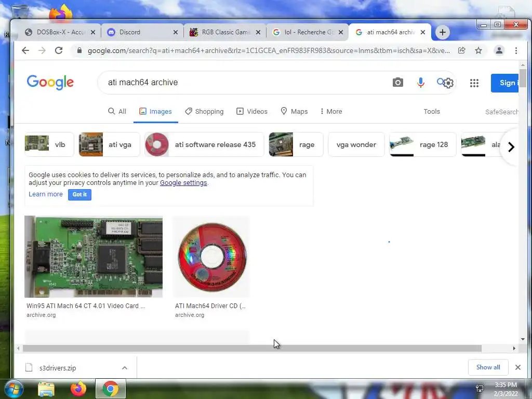
Task: Click the Sign in button
Action: [504, 83]
